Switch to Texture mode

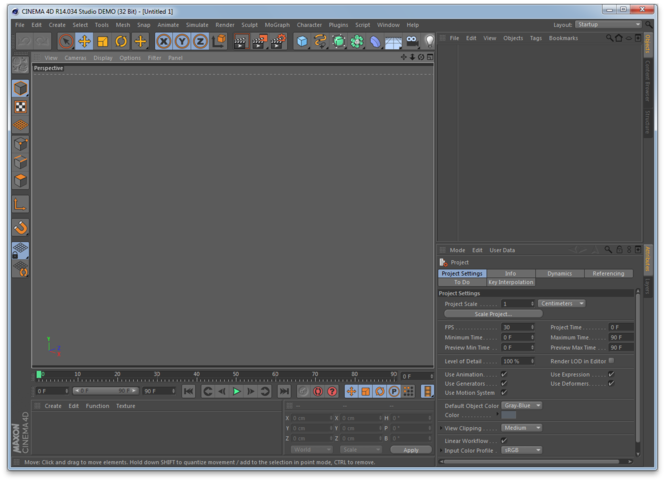pos(20,107)
